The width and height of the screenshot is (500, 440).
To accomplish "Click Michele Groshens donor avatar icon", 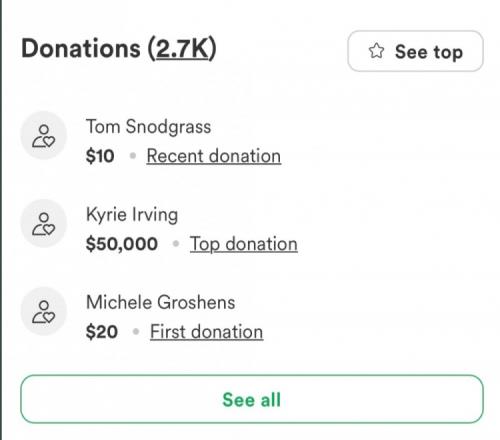I will pyautogui.click(x=44, y=311).
